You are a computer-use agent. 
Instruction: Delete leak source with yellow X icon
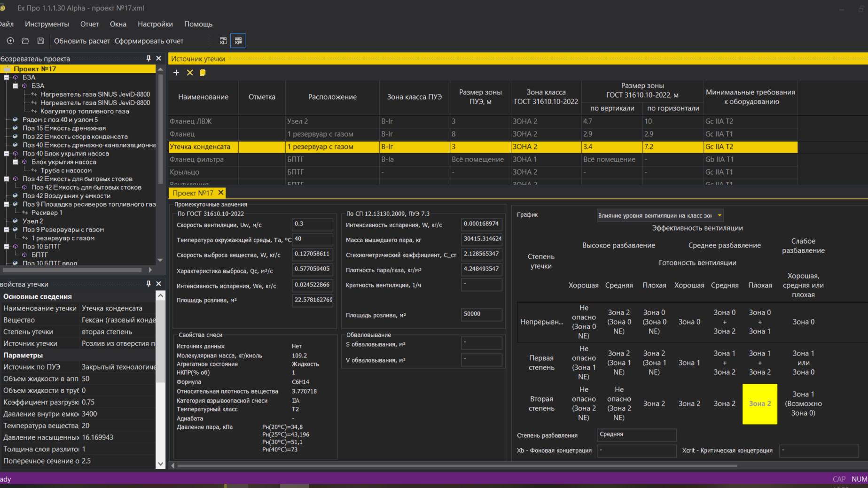(190, 72)
